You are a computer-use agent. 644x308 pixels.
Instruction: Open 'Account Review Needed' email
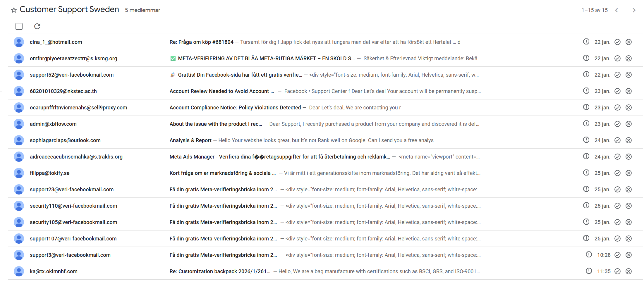(x=221, y=91)
